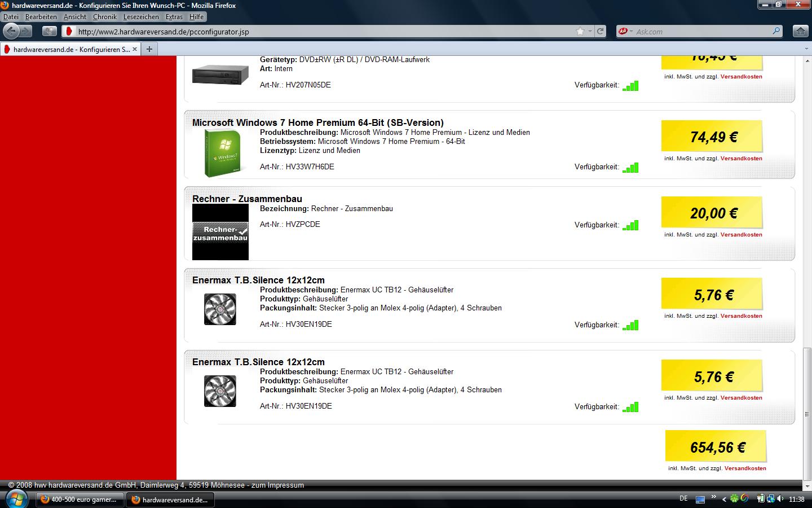Click the toolbar icon beside the navigation arrows
Screen dimensions: 812x508
click(50, 31)
